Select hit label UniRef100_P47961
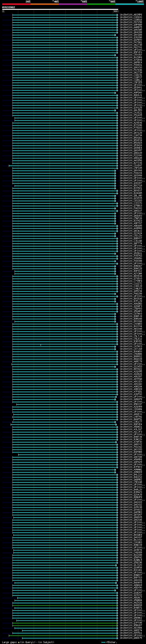 [x=131, y=42]
